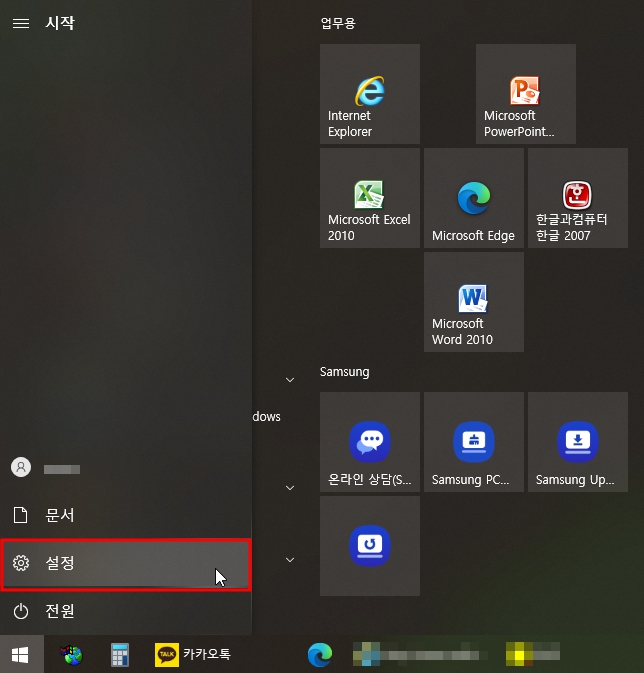The width and height of the screenshot is (644, 673).
Task: Open the Samsung PC cleaner tile
Action: [x=474, y=442]
